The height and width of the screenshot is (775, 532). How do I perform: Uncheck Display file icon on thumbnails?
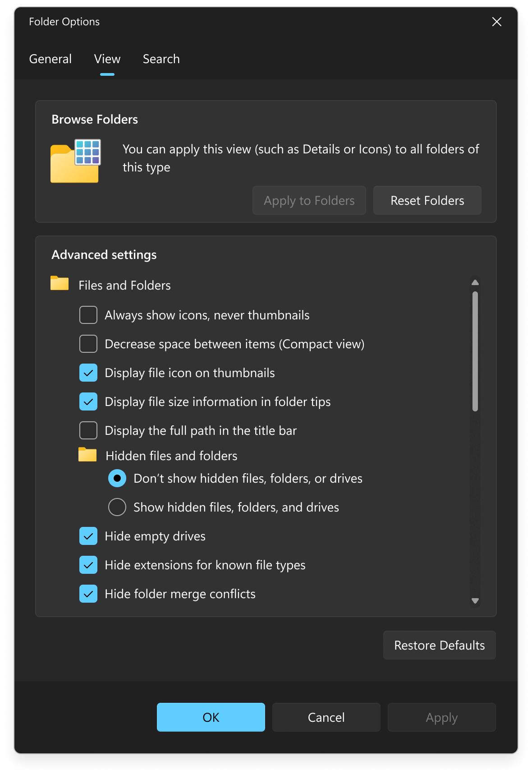tap(88, 373)
